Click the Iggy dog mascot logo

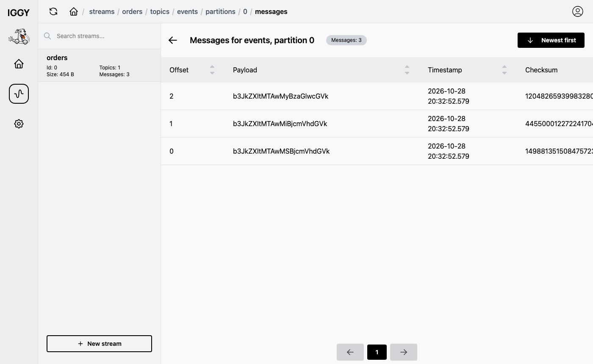[19, 37]
